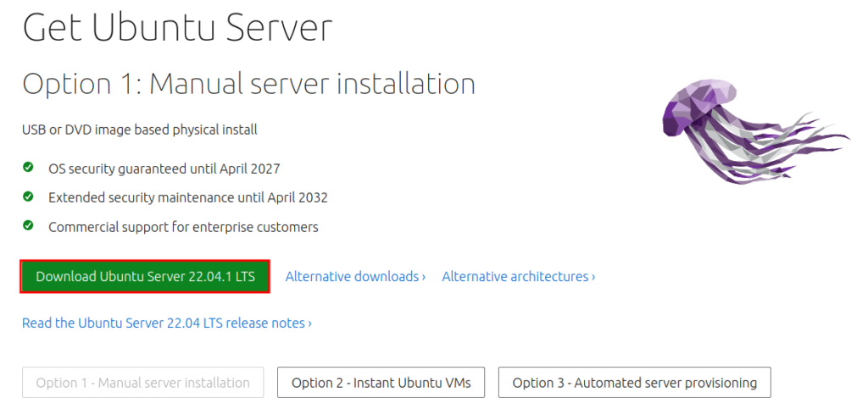Click the chevron arrow after Alternative architectures

[x=593, y=277]
